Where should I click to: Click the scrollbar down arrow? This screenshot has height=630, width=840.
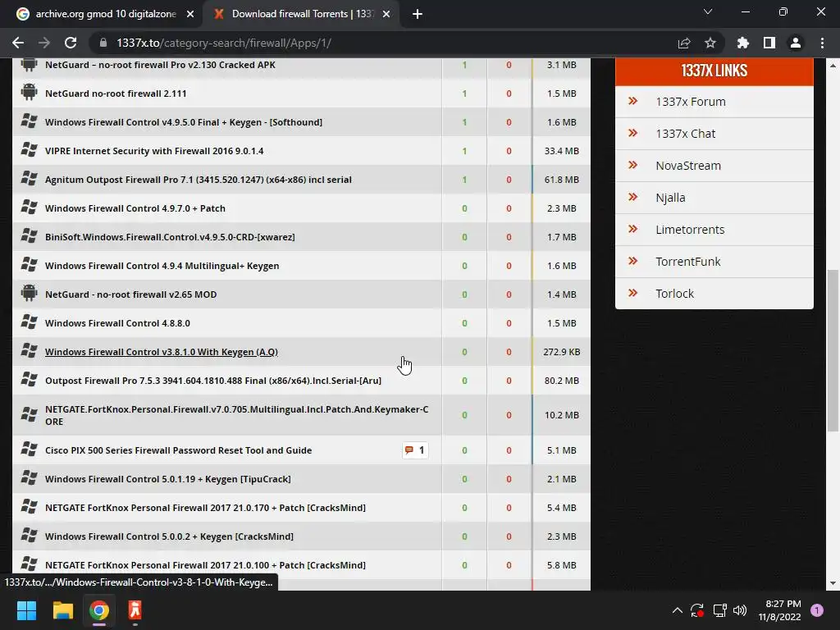(833, 583)
